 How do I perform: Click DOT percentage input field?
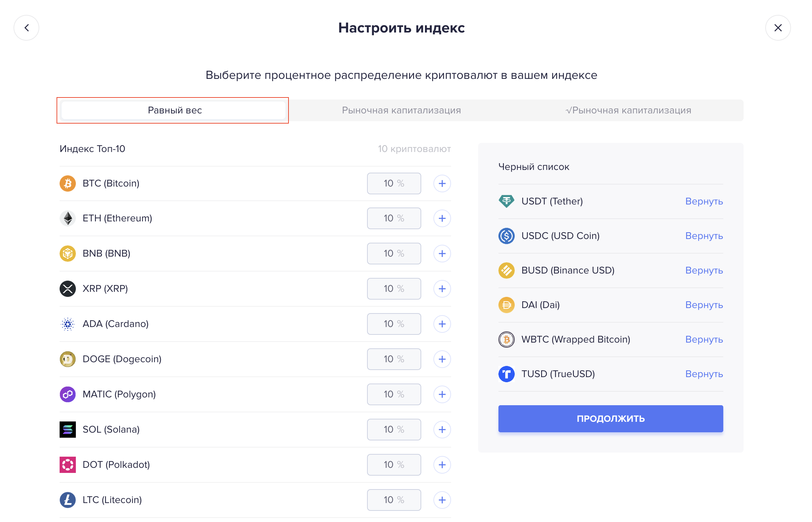coord(394,465)
